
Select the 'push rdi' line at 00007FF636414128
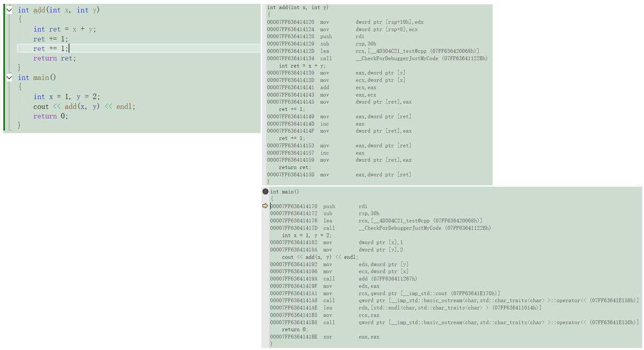point(316,36)
